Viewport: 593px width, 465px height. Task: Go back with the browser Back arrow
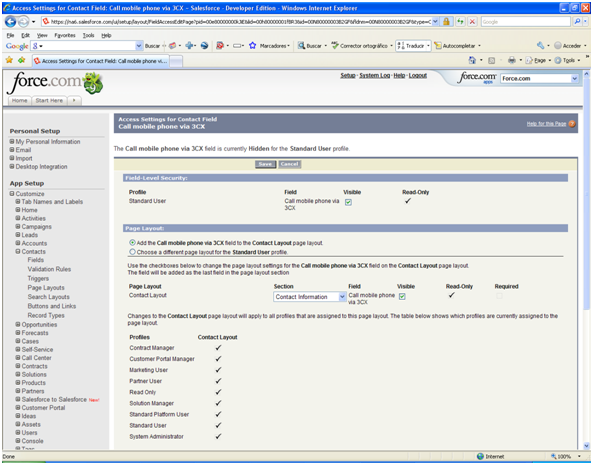click(x=10, y=22)
